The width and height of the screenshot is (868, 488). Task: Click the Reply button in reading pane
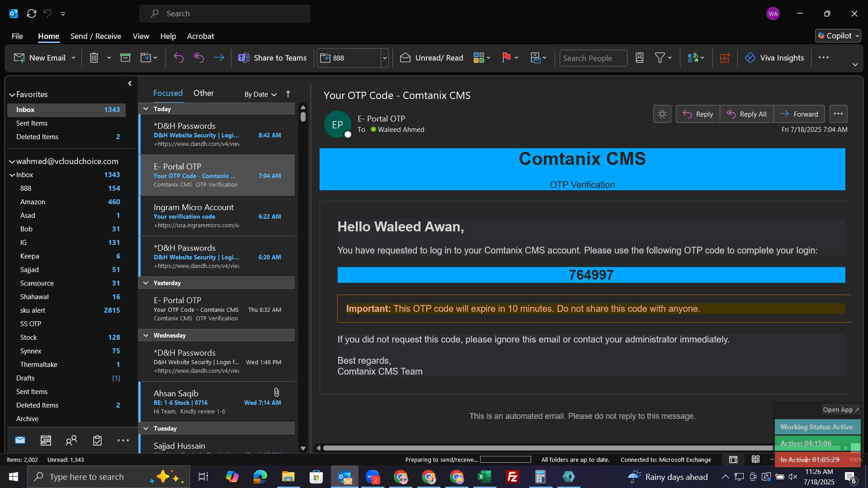click(698, 114)
